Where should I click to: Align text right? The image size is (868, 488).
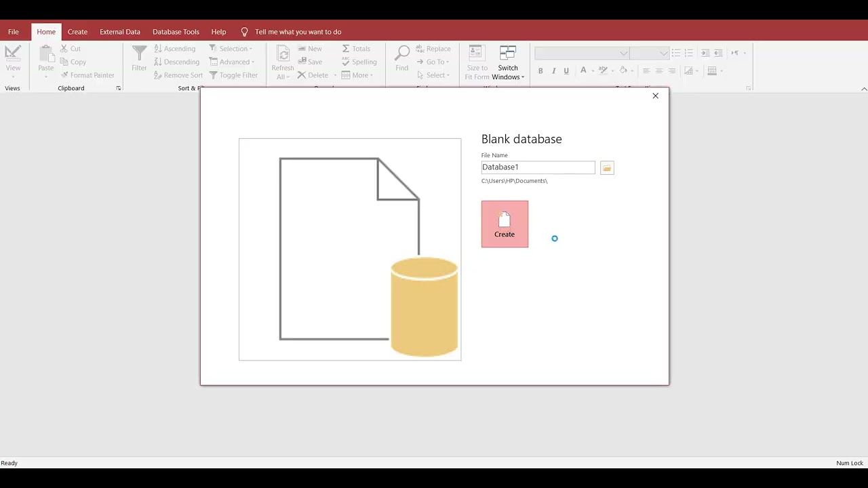point(672,70)
